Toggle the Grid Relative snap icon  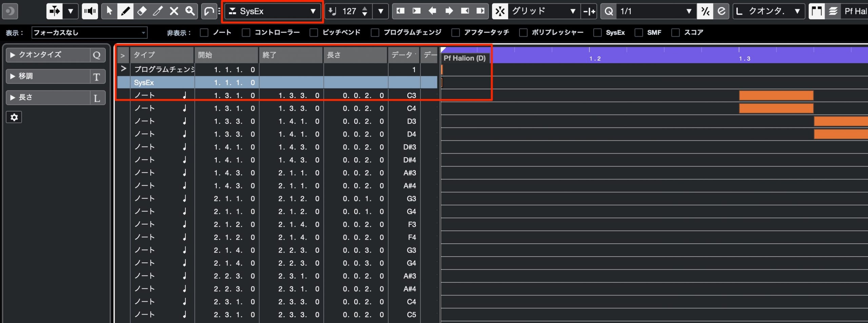(x=589, y=11)
